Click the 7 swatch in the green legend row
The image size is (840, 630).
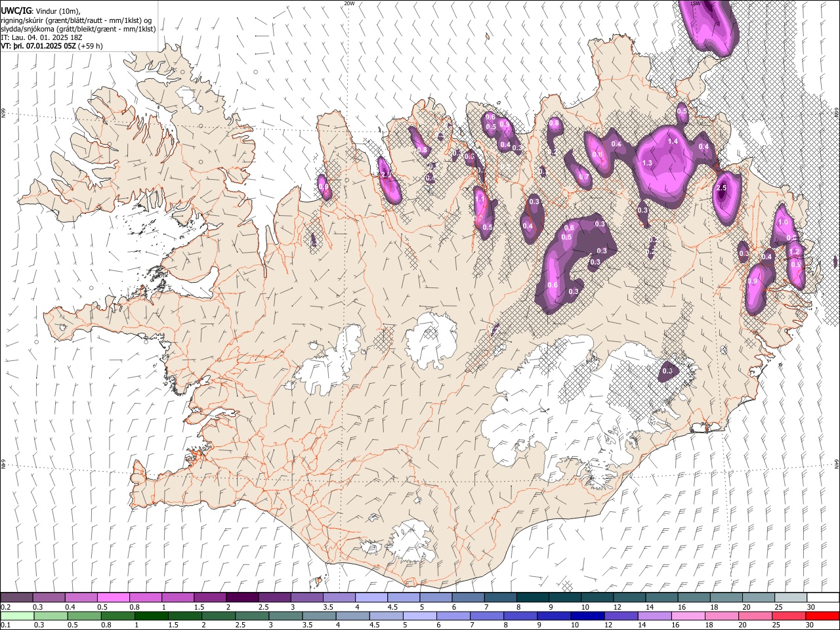pyautogui.click(x=486, y=616)
